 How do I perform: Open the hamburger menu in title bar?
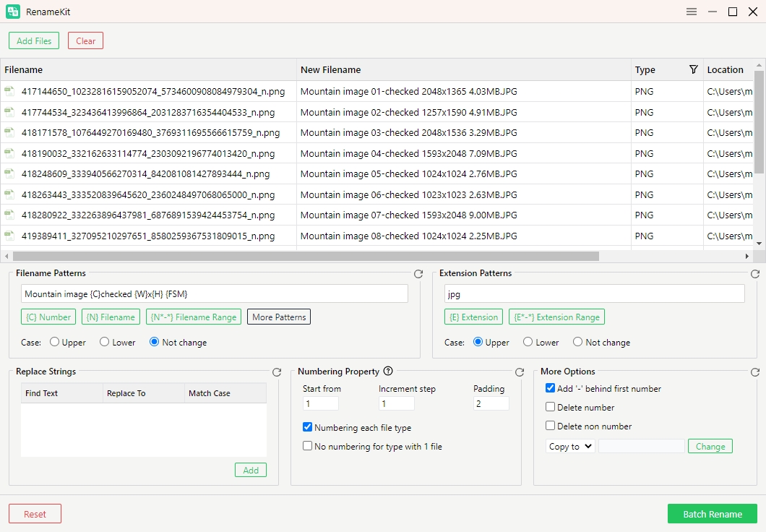click(x=692, y=12)
